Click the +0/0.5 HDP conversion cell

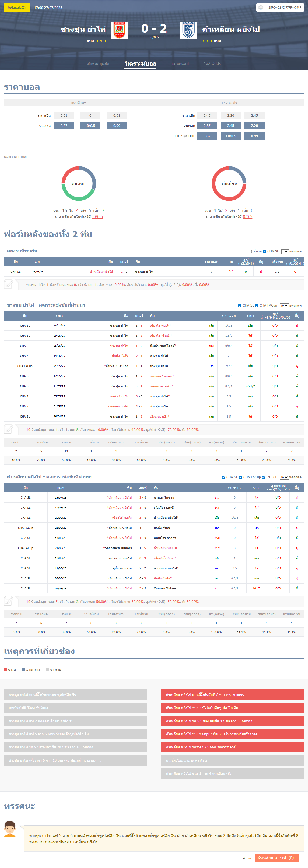click(x=231, y=136)
